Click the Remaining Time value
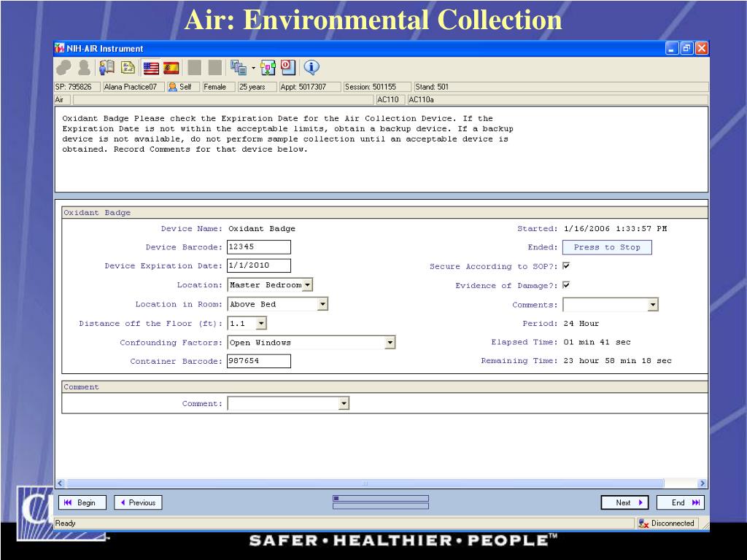Viewport: 747px width, 560px height. point(617,360)
